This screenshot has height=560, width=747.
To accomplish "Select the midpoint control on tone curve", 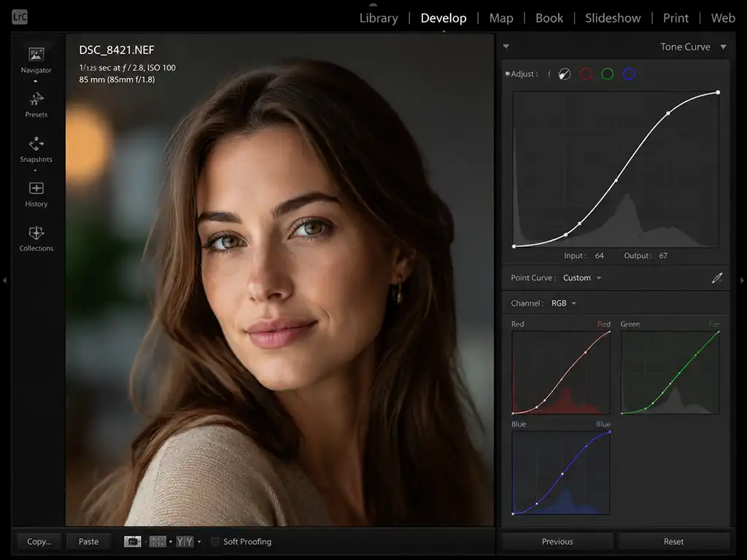I will pyautogui.click(x=616, y=181).
